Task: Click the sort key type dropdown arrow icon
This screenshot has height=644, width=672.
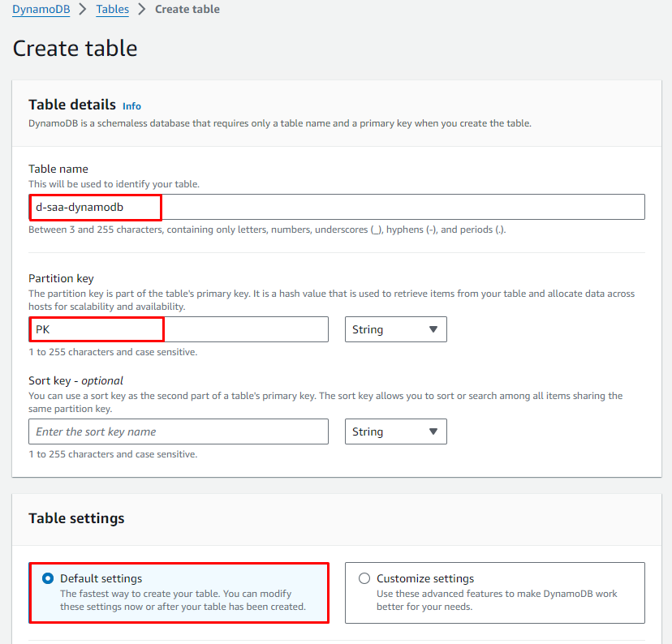Action: [433, 431]
